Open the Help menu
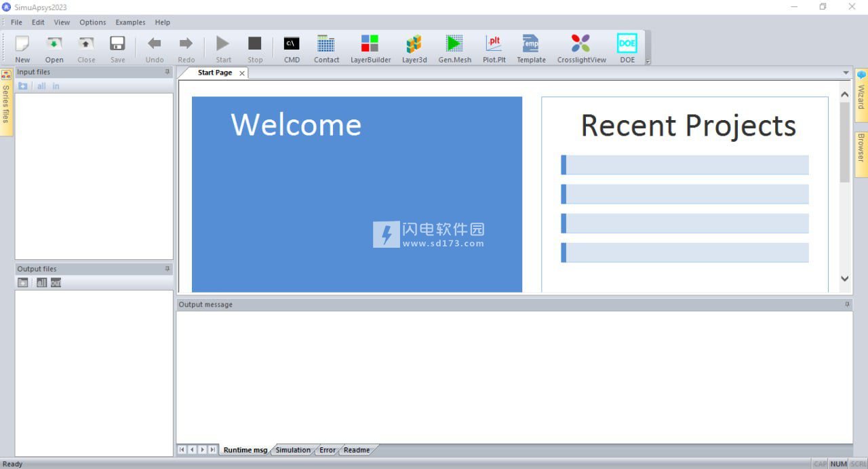868x469 pixels. (x=163, y=22)
